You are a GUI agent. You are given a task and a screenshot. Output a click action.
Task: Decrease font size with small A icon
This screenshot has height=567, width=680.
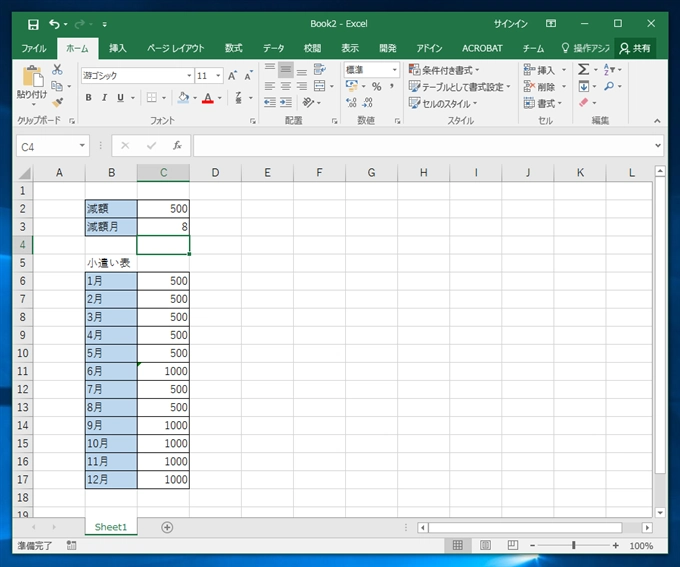[248, 76]
